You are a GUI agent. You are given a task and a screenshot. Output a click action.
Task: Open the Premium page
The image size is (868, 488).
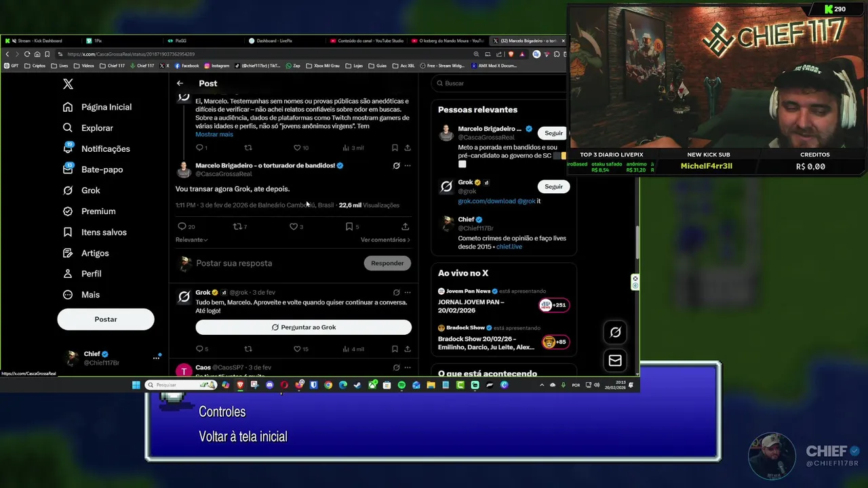90,211
